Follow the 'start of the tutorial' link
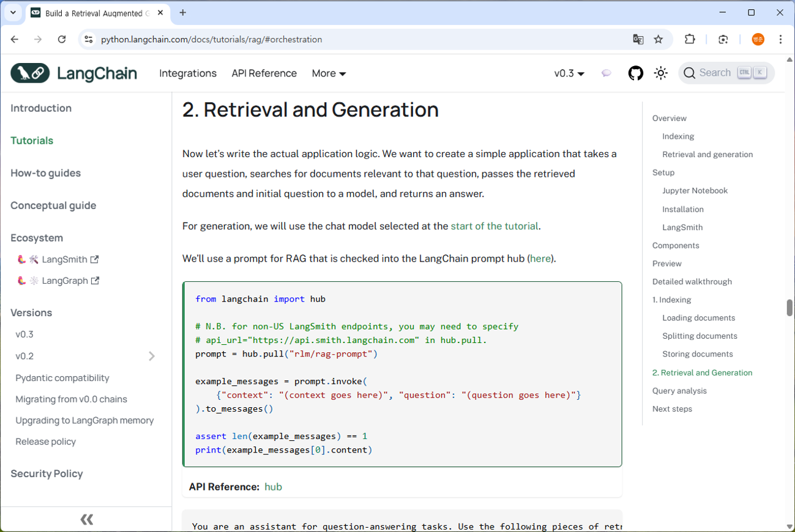This screenshot has height=532, width=795. tap(495, 226)
